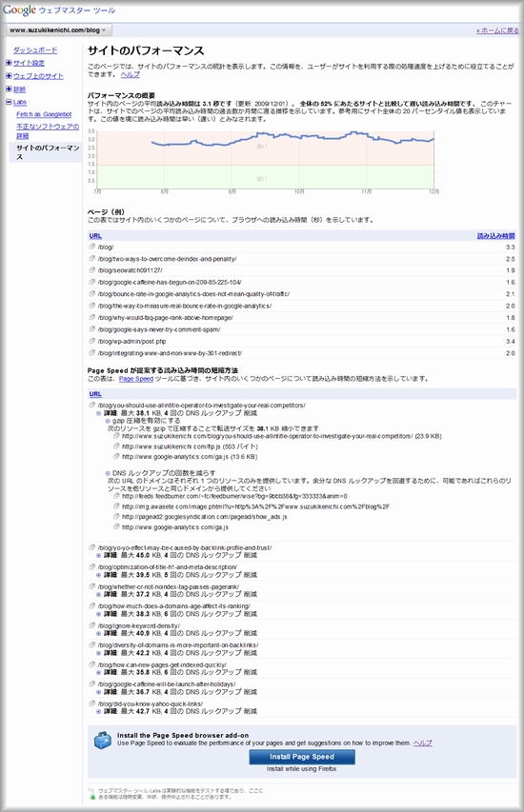Go back via the ホームに戻る link
This screenshot has height=812, width=524.
click(x=497, y=30)
